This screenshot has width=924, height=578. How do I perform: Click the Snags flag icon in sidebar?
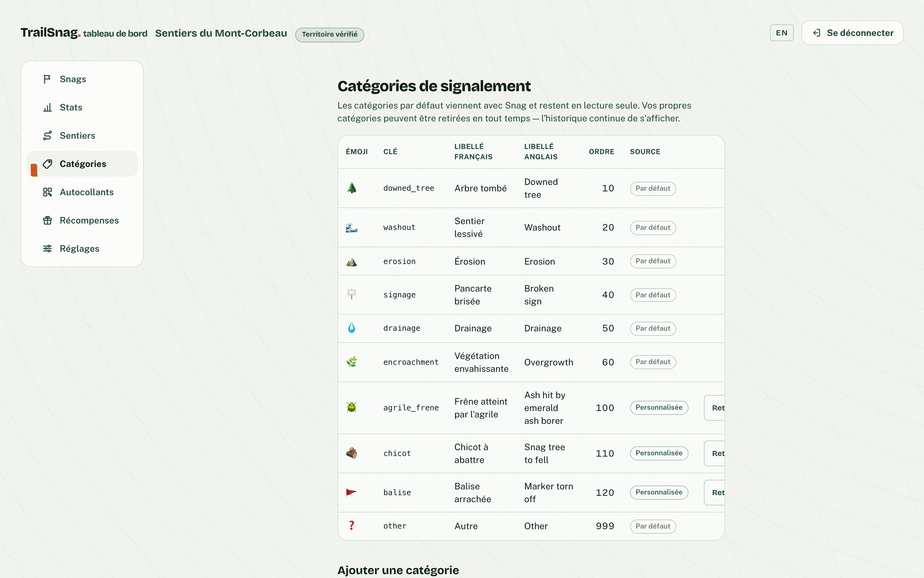coord(47,79)
